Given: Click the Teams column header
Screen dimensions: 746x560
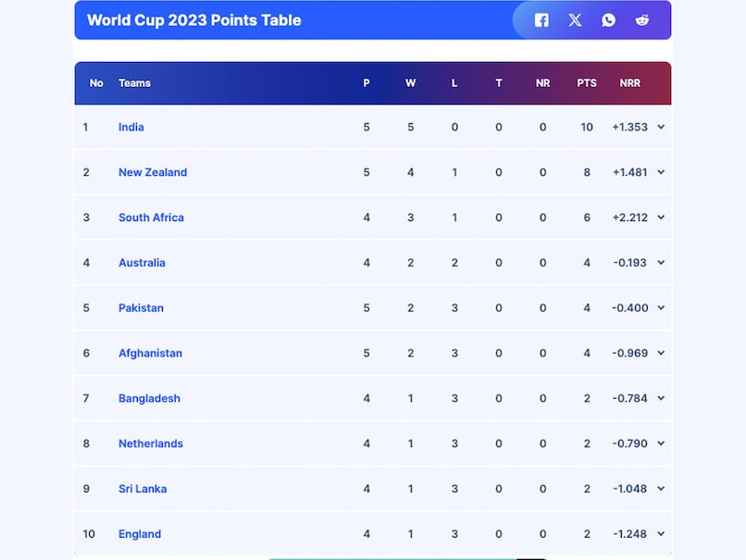Looking at the screenshot, I should point(134,83).
